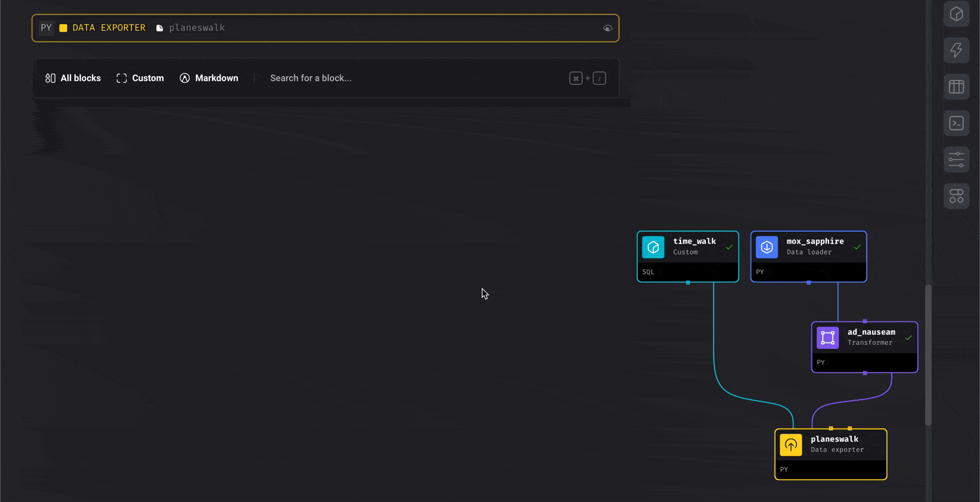
Task: Click the DATA EXPORTER label
Action: pyautogui.click(x=109, y=28)
